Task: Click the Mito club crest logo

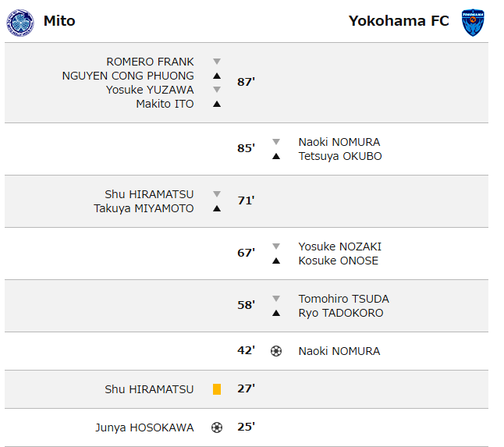Action: click(x=20, y=22)
